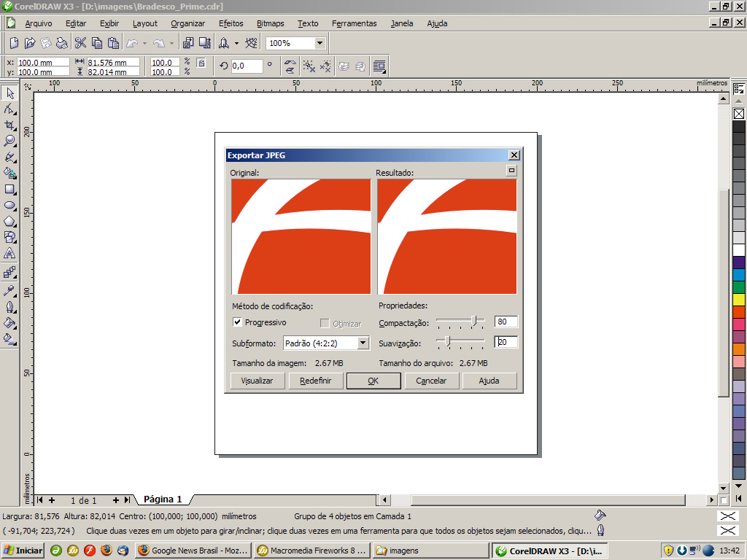Select the Fill bucket tool

click(x=9, y=323)
